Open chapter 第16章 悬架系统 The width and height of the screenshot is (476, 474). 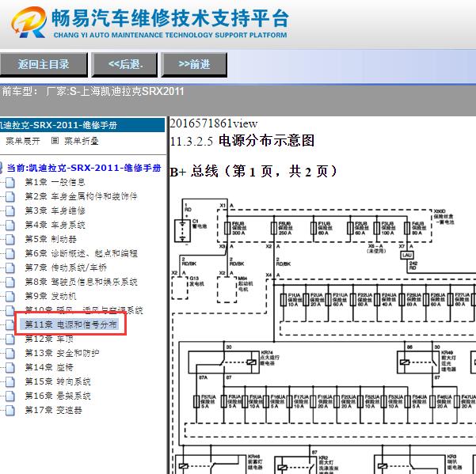58,396
